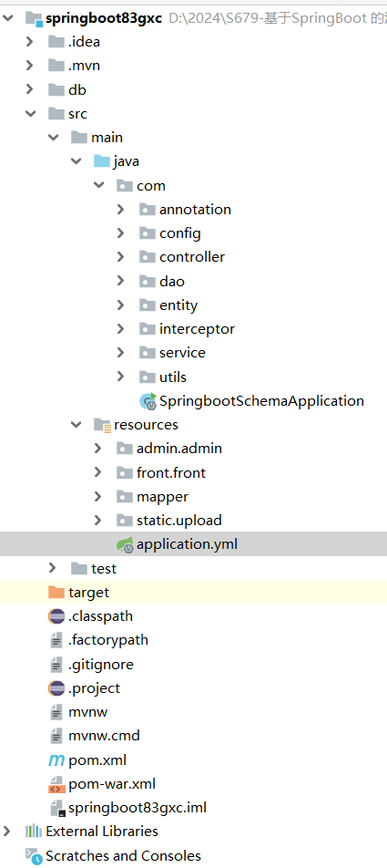Click the springboot83gxc.iml file icon
The height and width of the screenshot is (868, 387).
57,808
